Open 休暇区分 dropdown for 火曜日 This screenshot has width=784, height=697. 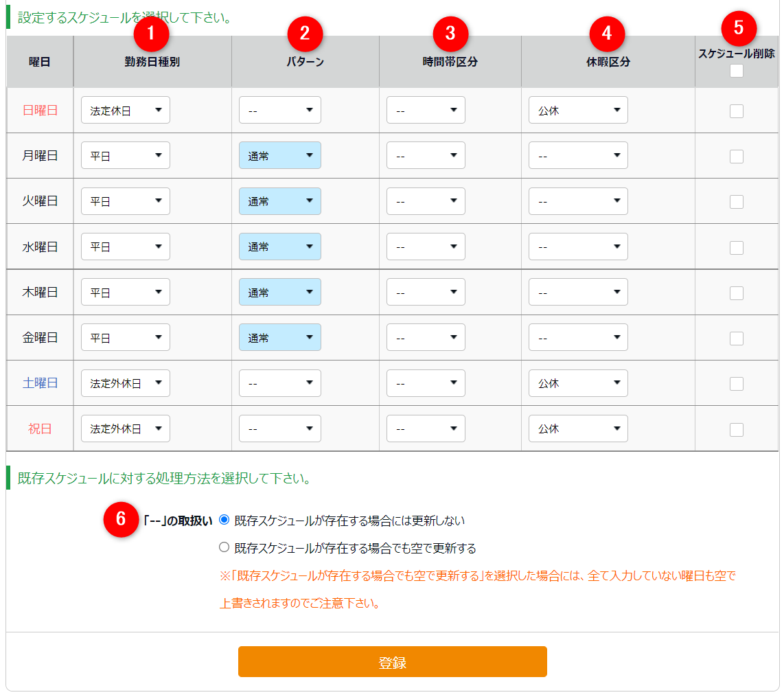click(578, 201)
